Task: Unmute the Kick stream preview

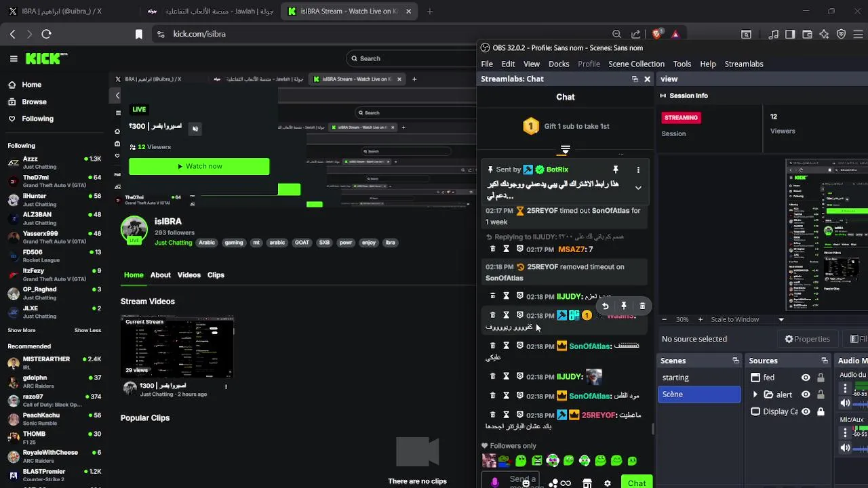Action: coord(195,128)
